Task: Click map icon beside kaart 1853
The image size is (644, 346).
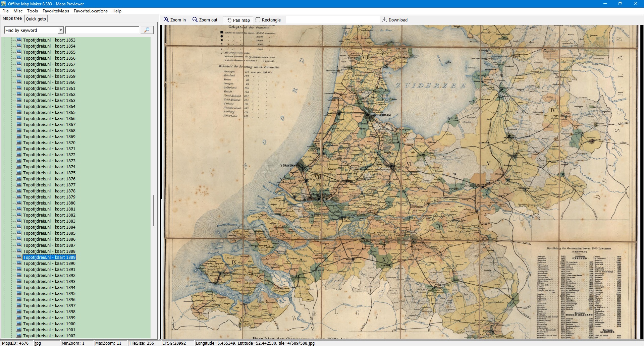Action: pyautogui.click(x=19, y=40)
